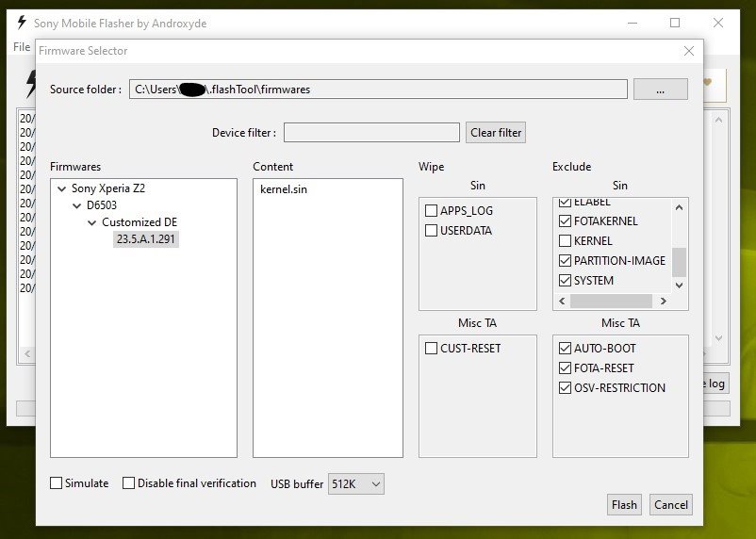Collapse the D6503 tree node
756x539 pixels.
76,205
